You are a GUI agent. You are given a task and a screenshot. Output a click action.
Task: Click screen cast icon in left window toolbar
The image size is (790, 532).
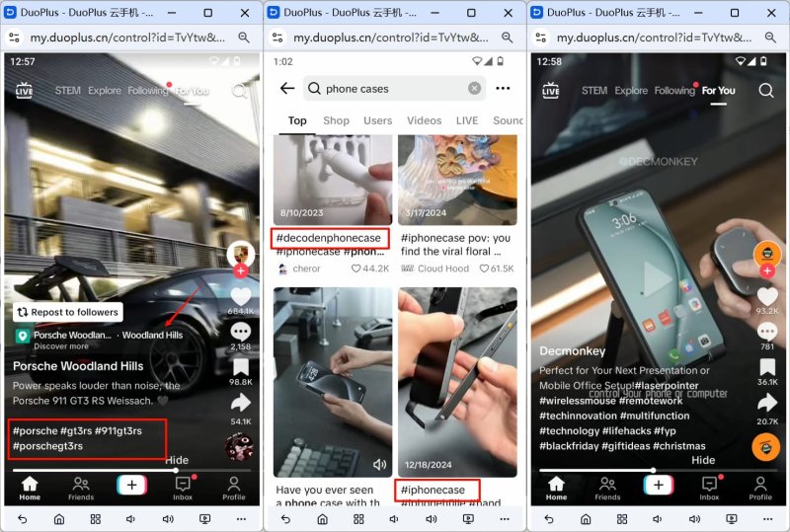(205, 519)
